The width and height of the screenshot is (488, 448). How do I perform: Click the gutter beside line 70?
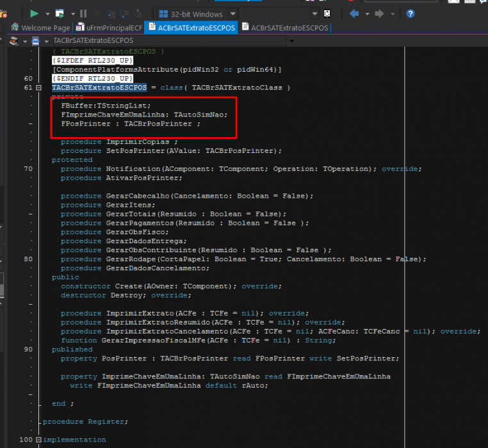(28, 169)
